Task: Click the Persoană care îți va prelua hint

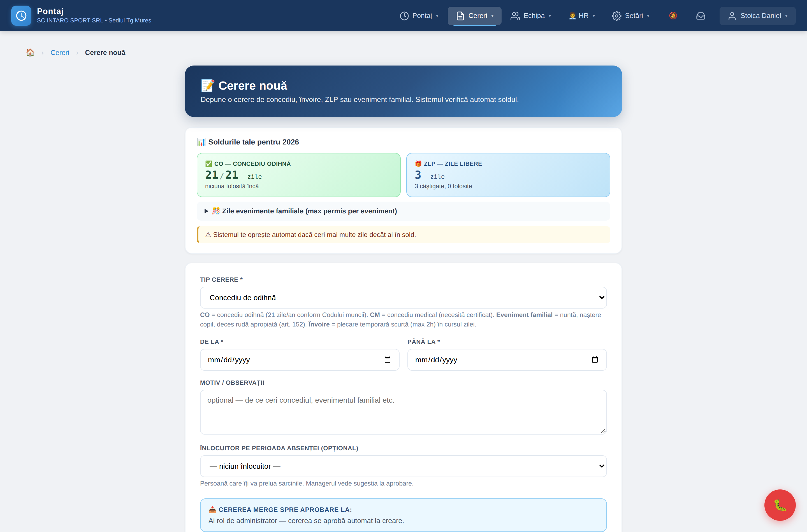Action: [307, 483]
